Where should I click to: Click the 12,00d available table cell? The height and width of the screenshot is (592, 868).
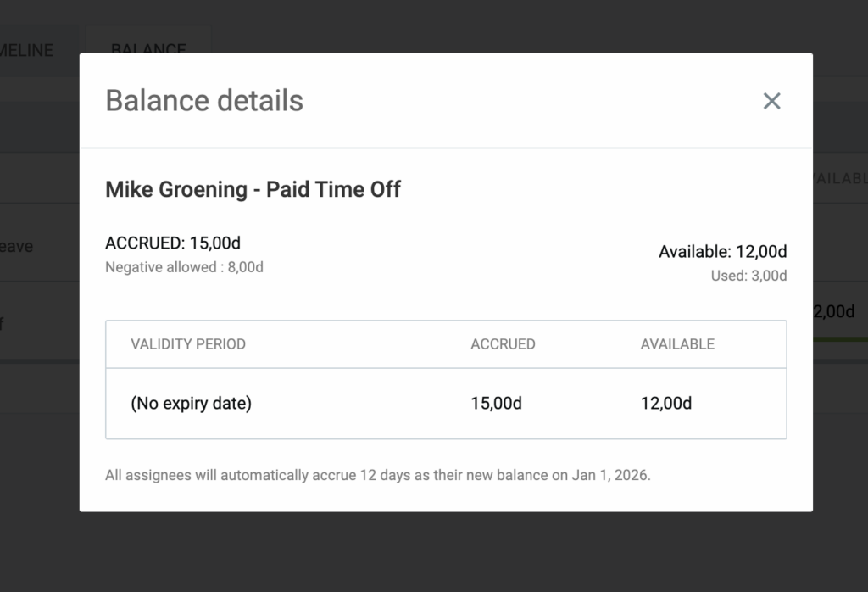coord(665,404)
